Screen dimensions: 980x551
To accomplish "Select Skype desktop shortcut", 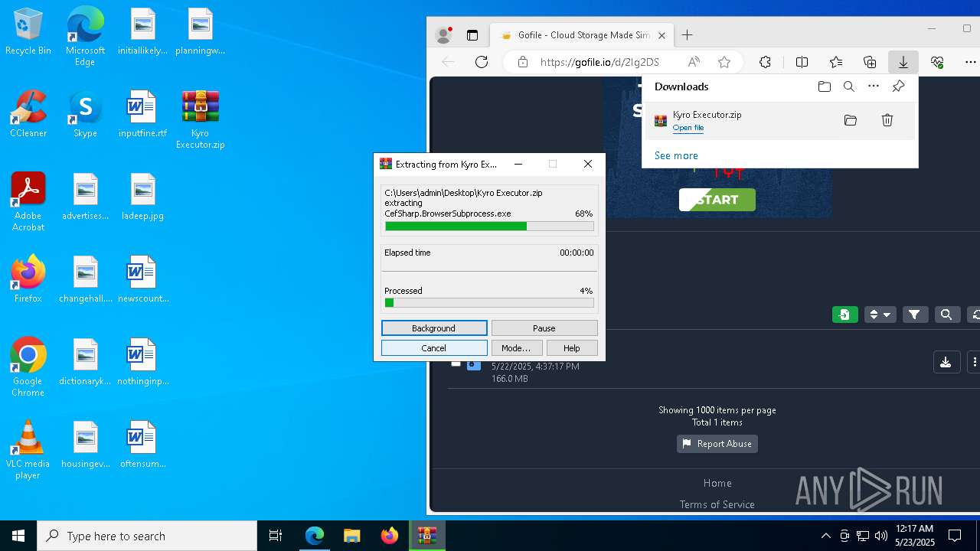I will 85,114.
